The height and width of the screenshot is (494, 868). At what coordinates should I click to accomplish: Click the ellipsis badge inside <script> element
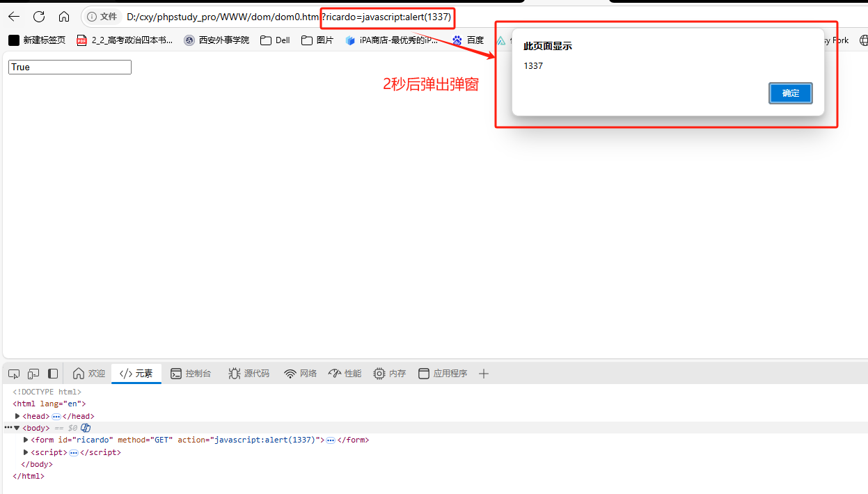tap(74, 452)
